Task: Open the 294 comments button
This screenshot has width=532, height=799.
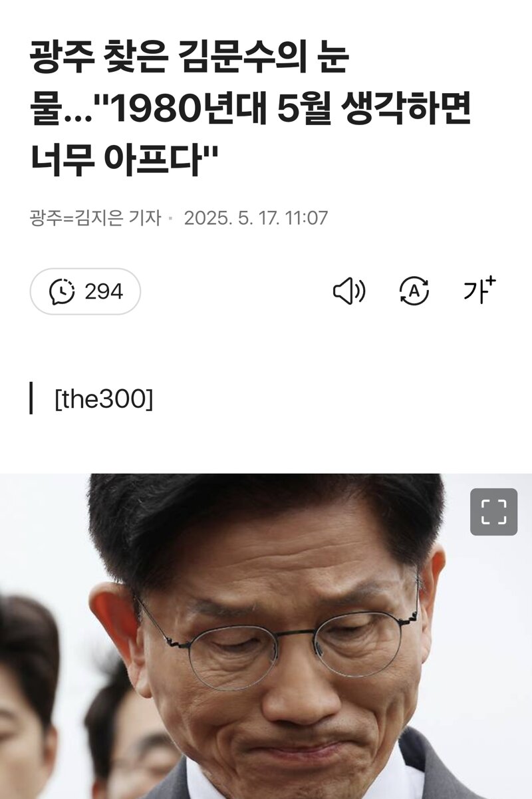Action: coord(85,291)
